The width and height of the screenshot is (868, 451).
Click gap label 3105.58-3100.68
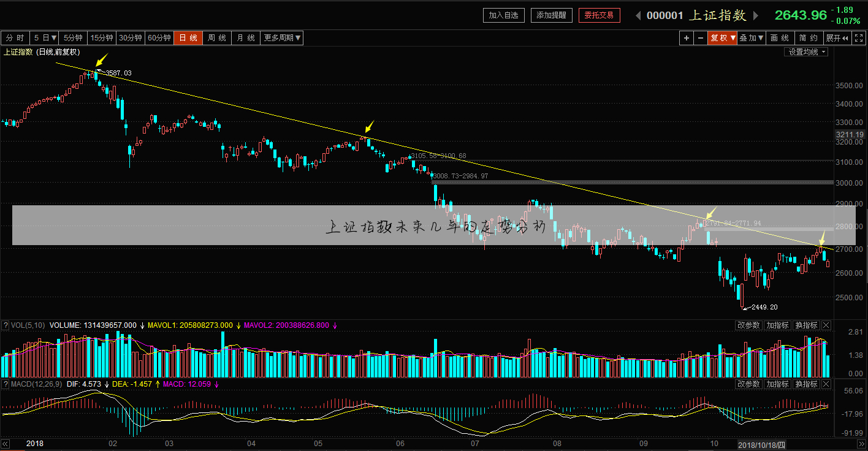click(439, 156)
